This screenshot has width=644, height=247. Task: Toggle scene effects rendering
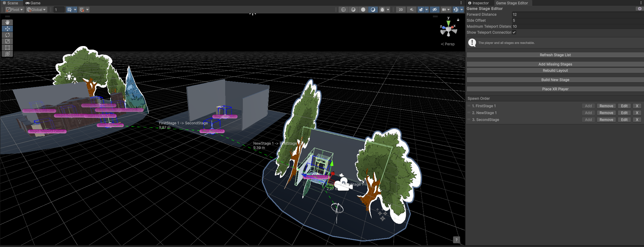pyautogui.click(x=421, y=10)
